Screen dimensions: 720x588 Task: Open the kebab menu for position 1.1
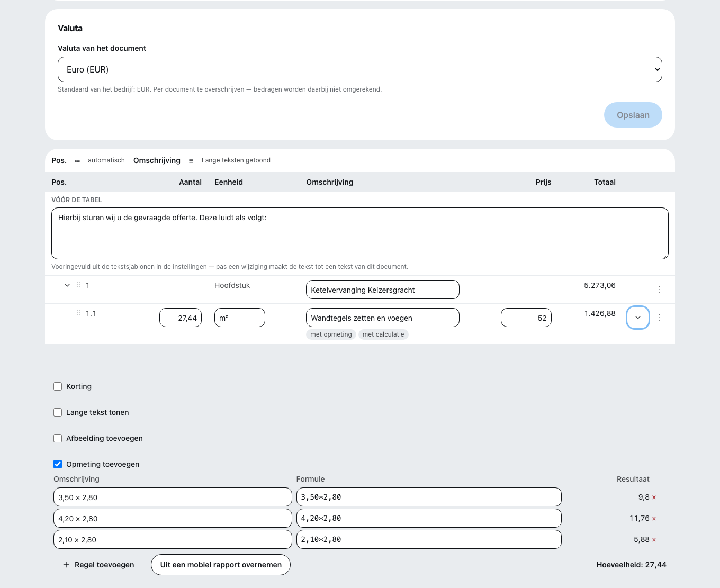(659, 318)
